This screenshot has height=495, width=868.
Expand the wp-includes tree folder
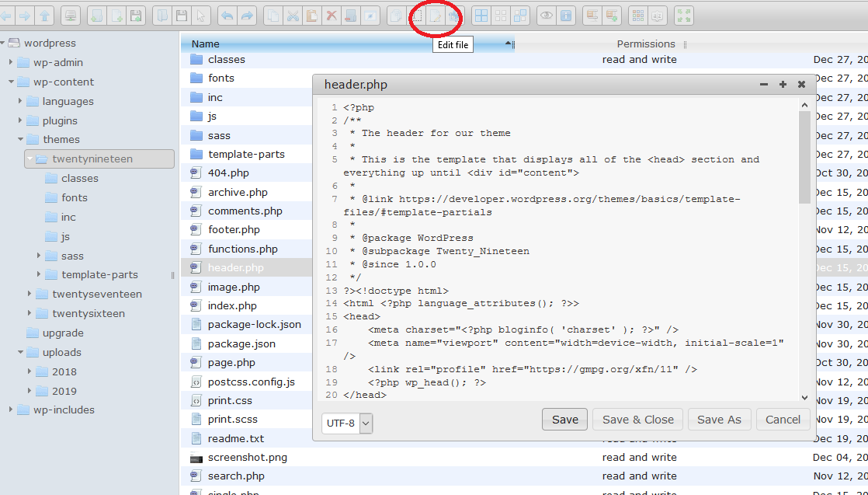click(11, 410)
